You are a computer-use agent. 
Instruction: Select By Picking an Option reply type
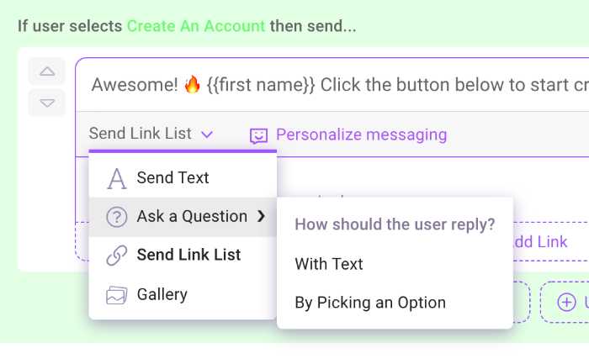click(x=370, y=303)
